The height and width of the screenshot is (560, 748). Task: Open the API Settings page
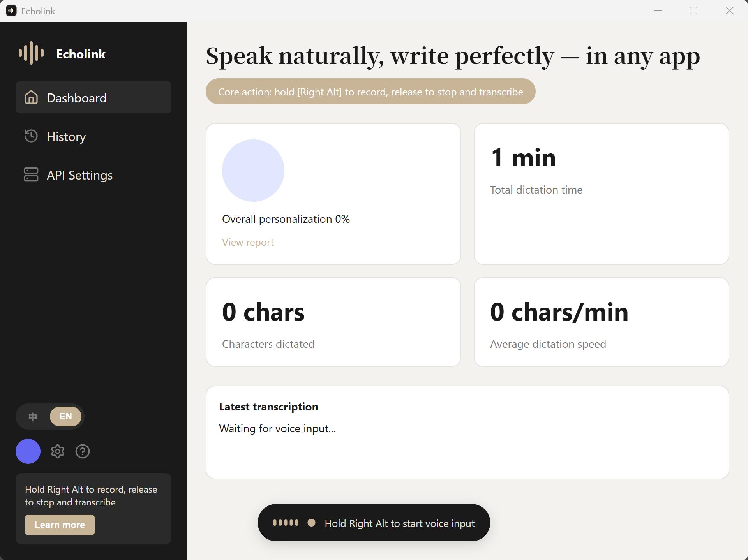(93, 175)
